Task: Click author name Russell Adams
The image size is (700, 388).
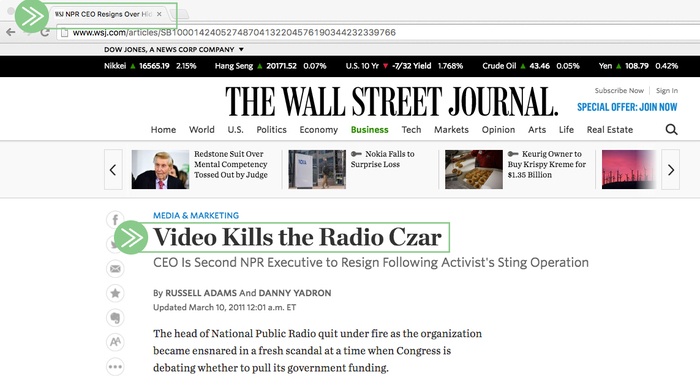Action: coord(201,293)
